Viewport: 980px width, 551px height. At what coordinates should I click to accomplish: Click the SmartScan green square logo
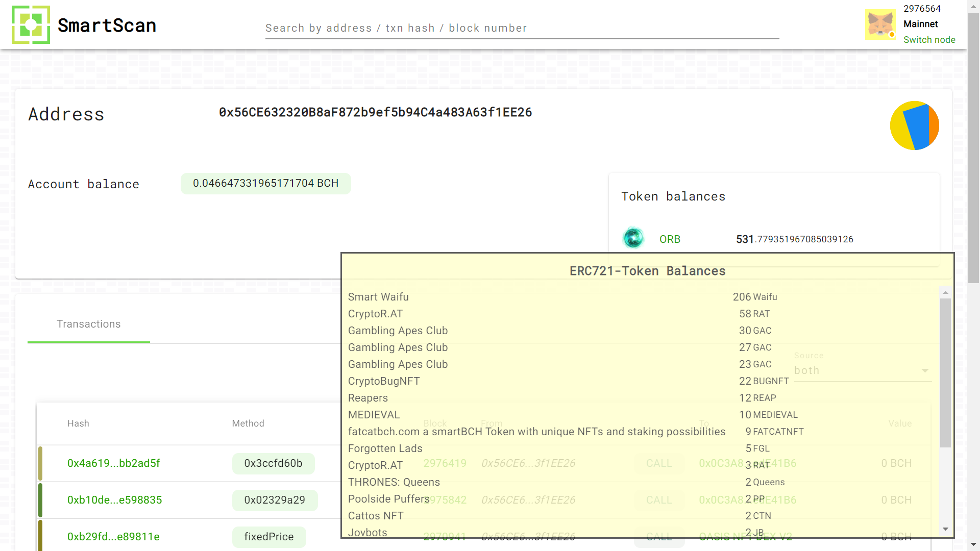tap(31, 24)
